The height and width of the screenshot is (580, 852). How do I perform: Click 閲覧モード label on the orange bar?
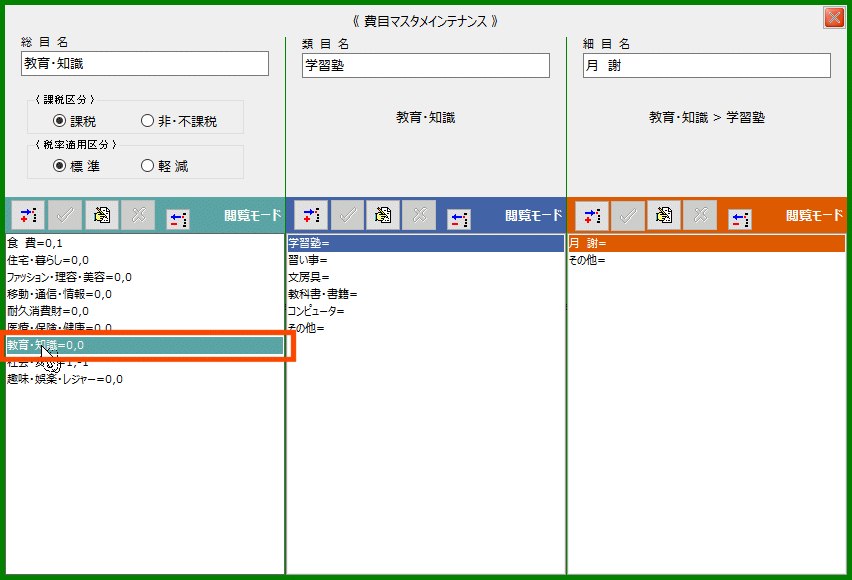click(815, 215)
